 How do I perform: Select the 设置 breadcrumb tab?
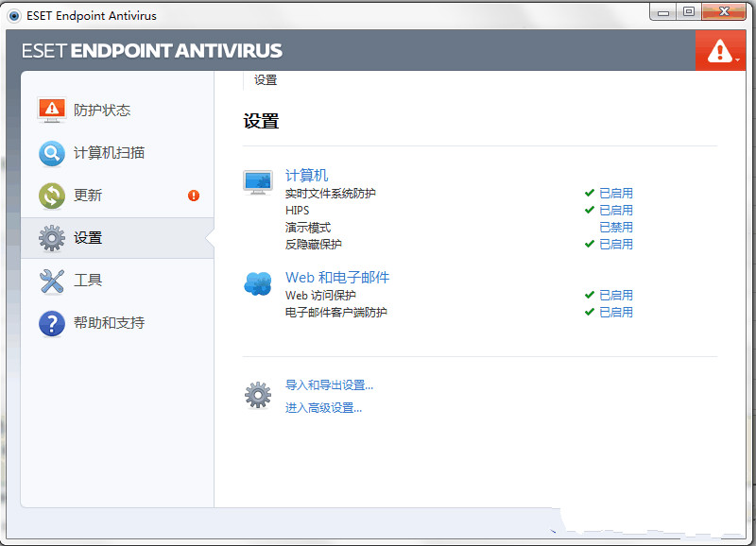(265, 80)
